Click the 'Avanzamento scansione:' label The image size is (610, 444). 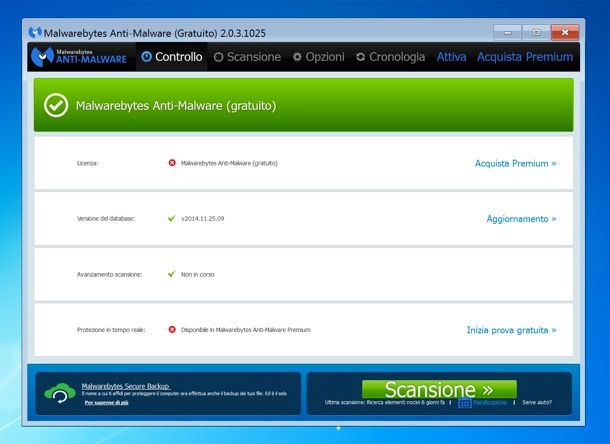click(x=110, y=274)
